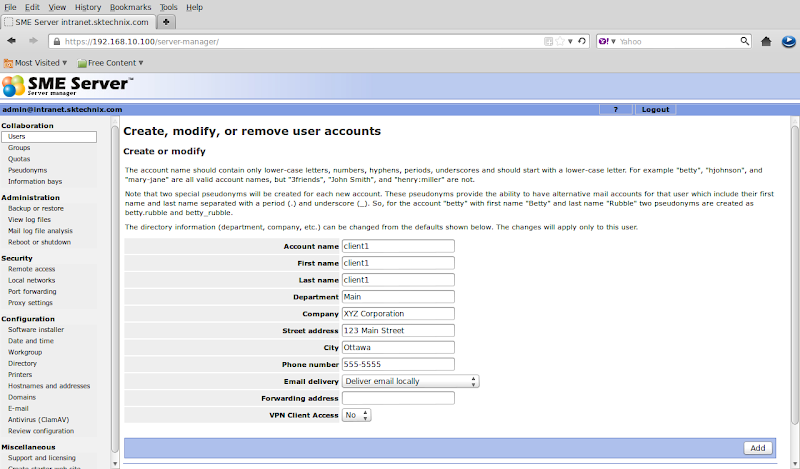800x469 pixels.
Task: Click the First name field
Action: pos(398,263)
